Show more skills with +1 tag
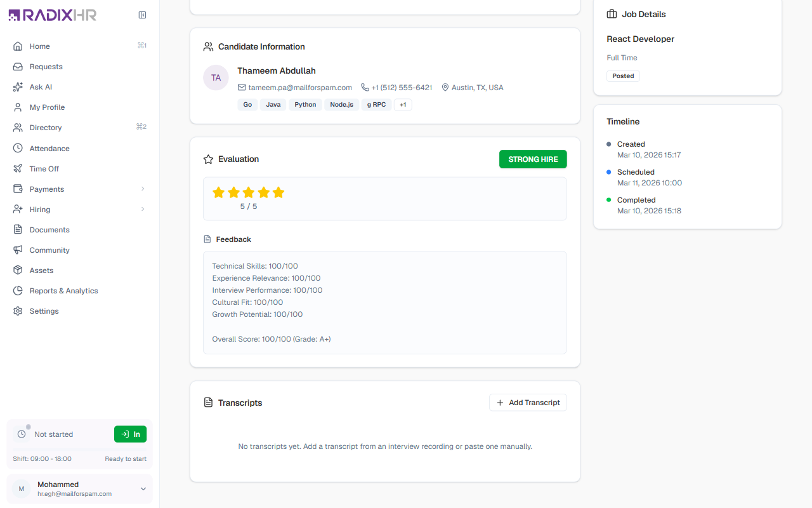This screenshot has width=812, height=508. [x=403, y=105]
